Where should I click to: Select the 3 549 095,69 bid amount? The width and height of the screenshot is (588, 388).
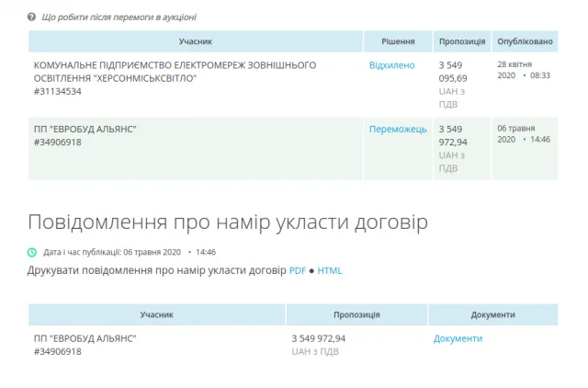[453, 72]
